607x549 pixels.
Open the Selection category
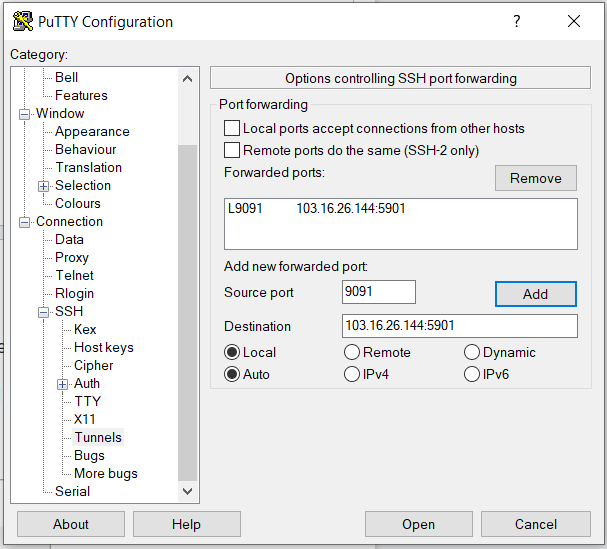[83, 185]
